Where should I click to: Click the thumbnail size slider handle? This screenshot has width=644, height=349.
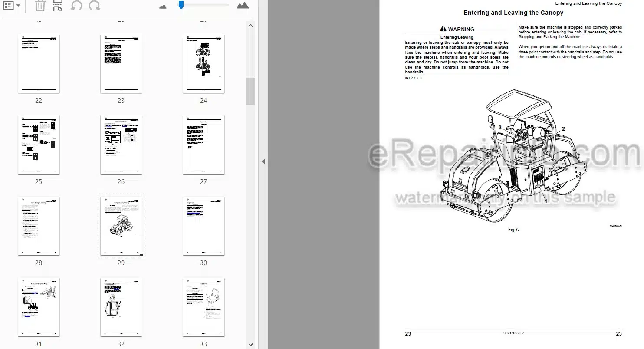181,5
